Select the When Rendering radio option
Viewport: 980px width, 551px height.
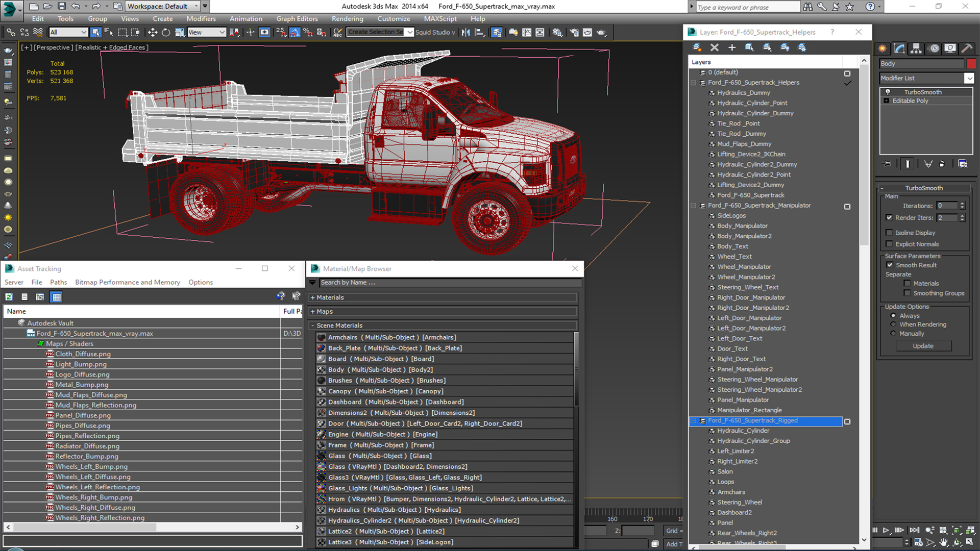click(893, 324)
